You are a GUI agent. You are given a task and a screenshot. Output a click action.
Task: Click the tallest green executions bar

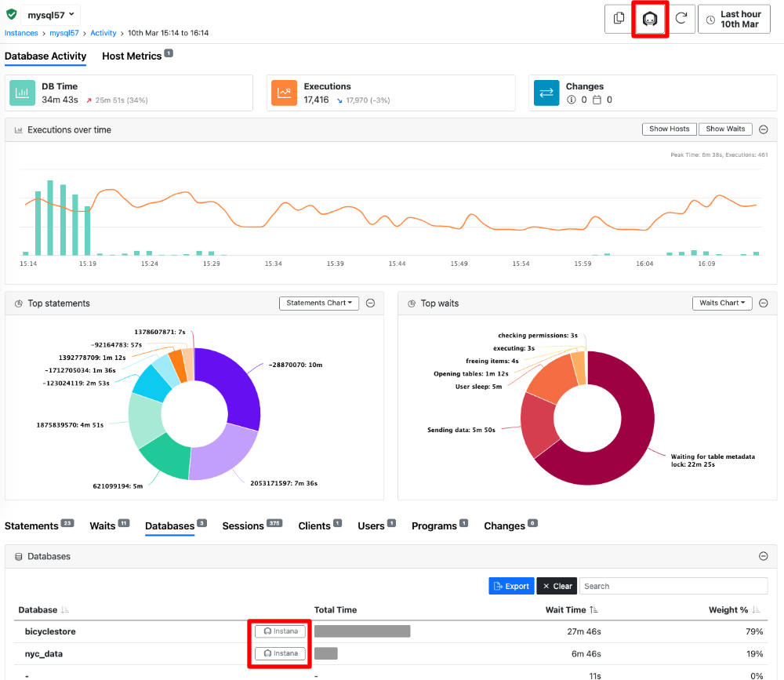coord(50,218)
